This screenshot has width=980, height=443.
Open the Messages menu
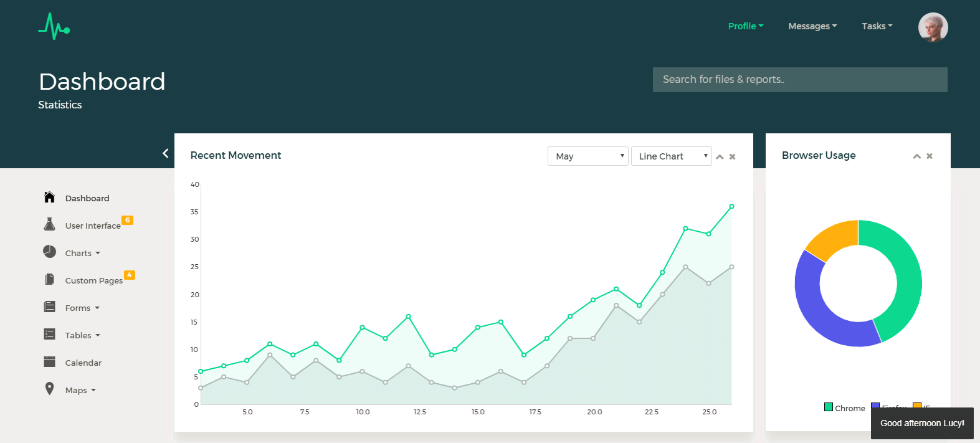[x=812, y=26]
